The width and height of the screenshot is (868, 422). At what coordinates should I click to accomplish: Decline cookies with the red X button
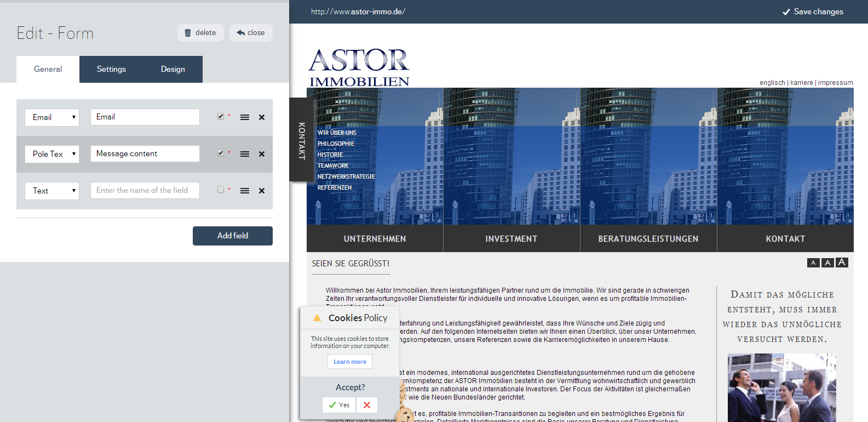(x=367, y=405)
